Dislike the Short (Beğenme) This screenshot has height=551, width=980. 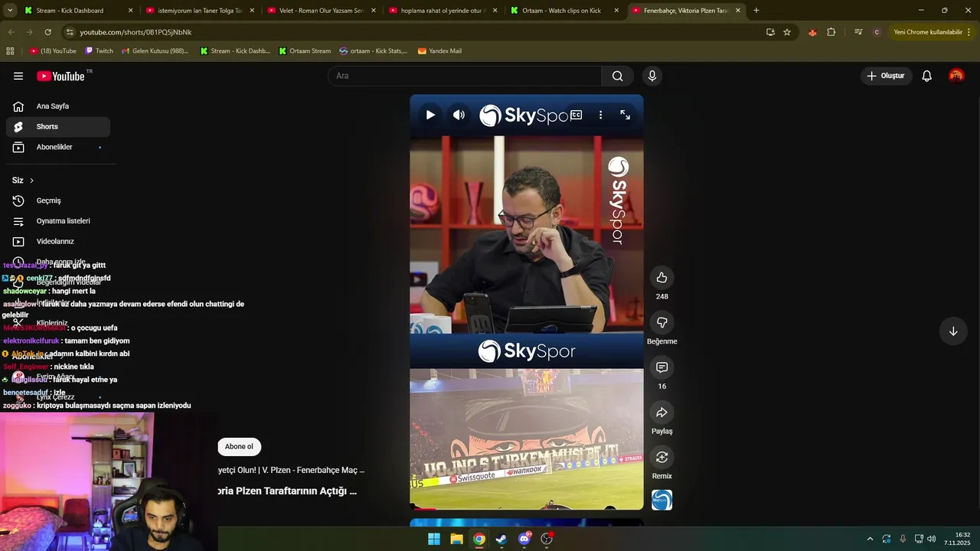(x=661, y=322)
